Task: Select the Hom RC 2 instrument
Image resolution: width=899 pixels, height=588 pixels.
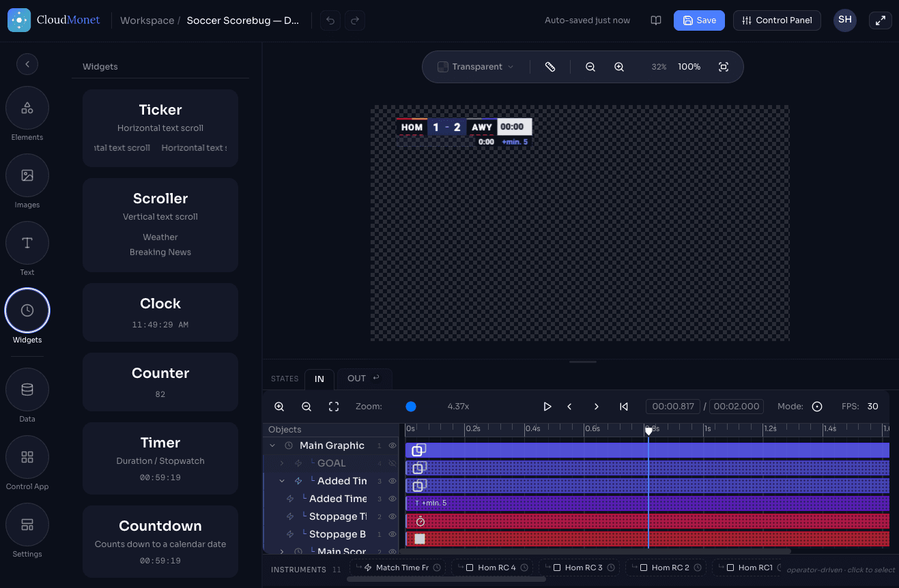Action: point(666,568)
